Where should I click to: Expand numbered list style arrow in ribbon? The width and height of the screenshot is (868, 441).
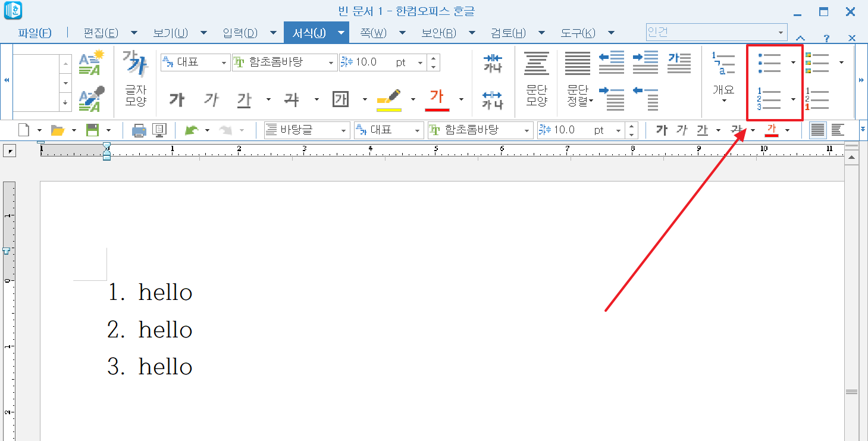click(793, 99)
